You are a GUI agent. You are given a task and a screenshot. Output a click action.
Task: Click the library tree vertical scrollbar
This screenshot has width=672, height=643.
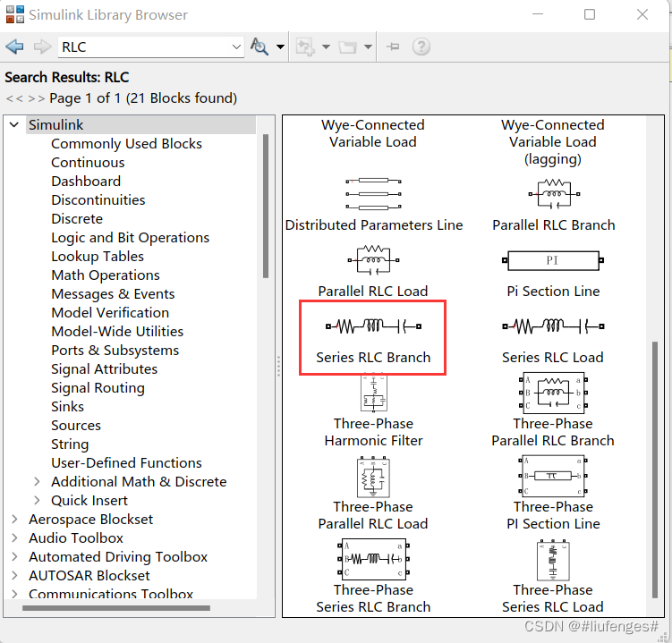266,207
